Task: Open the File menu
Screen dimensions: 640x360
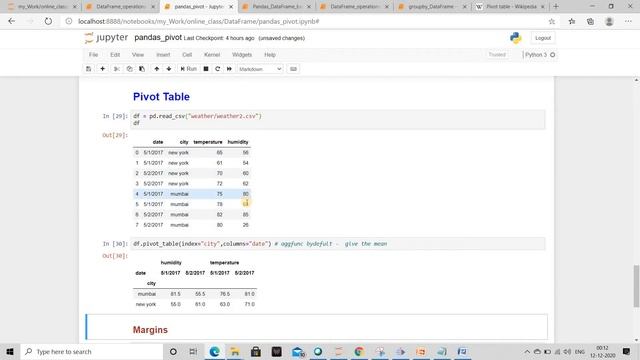Action: [93, 55]
